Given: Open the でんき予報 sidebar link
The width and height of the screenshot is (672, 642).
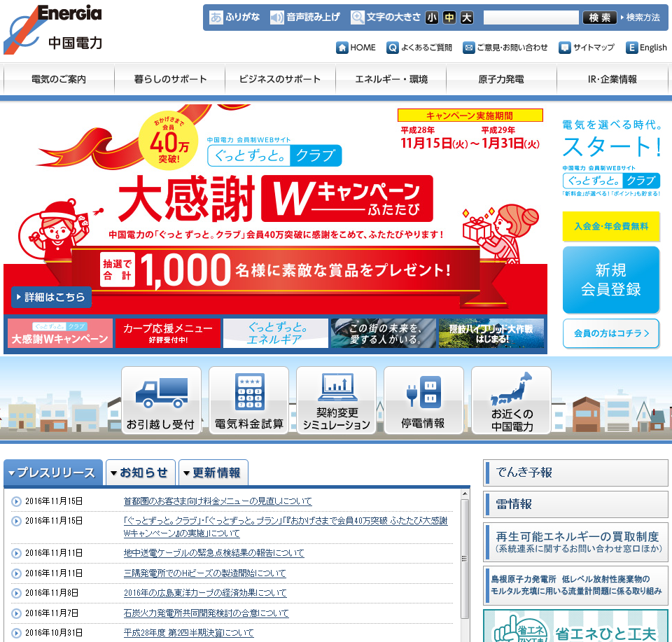Looking at the screenshot, I should click(575, 473).
